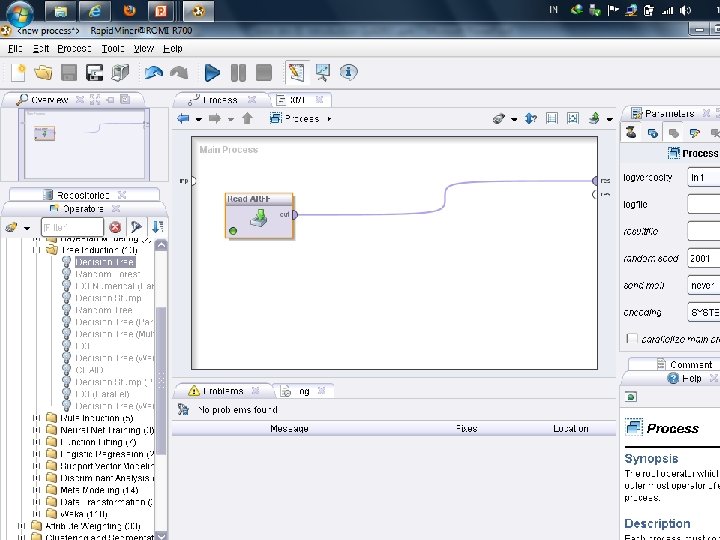The image size is (720, 540).
Task: Click the auto-arrange operators layout icon
Action: pos(551,118)
